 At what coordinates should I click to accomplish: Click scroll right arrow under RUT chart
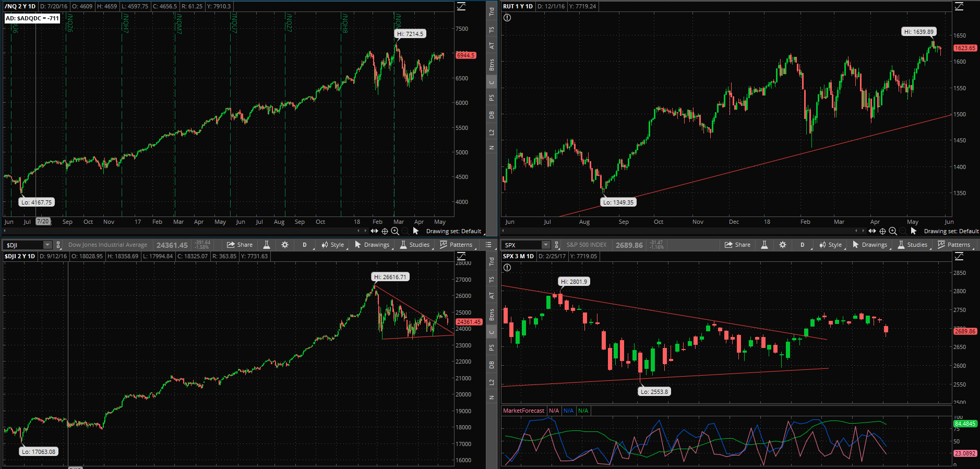pos(863,231)
